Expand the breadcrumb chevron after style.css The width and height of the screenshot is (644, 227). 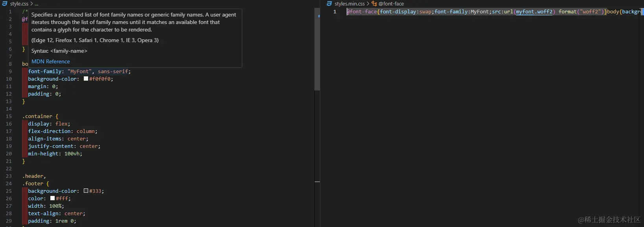31,4
